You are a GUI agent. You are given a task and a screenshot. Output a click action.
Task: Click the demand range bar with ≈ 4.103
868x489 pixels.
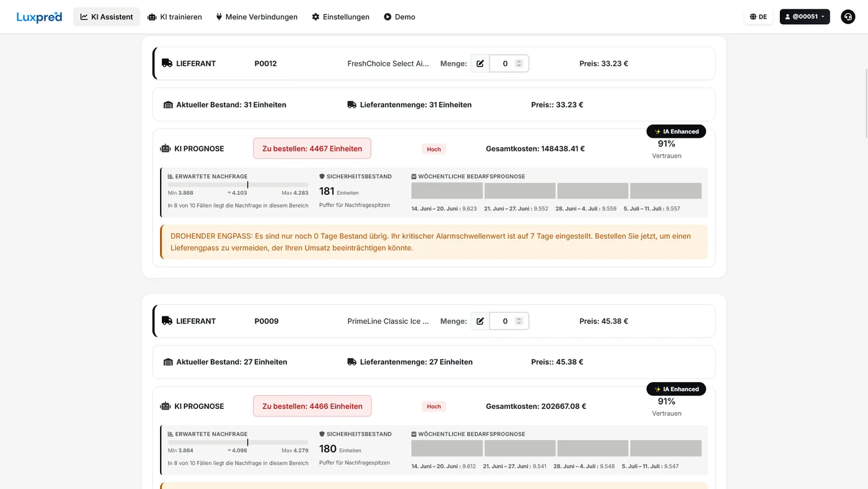click(238, 185)
